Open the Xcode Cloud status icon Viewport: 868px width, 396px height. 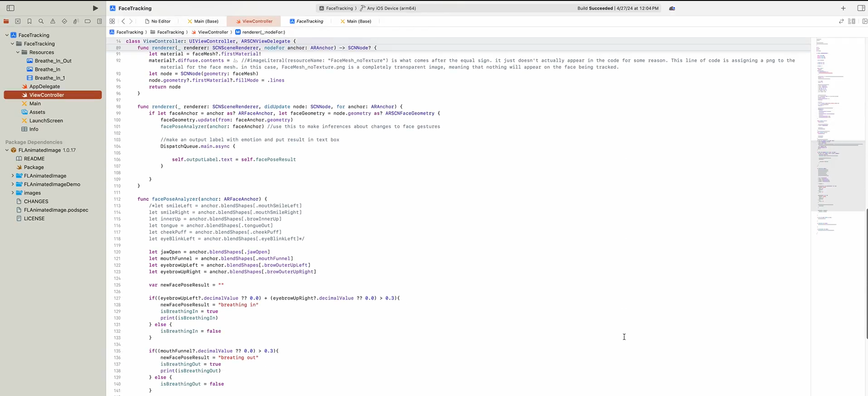[x=672, y=8]
